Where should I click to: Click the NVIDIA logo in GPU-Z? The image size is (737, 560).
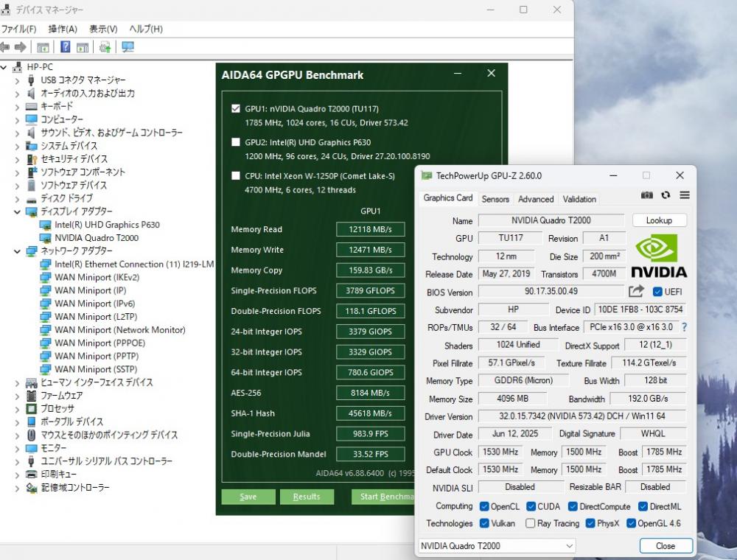659,256
